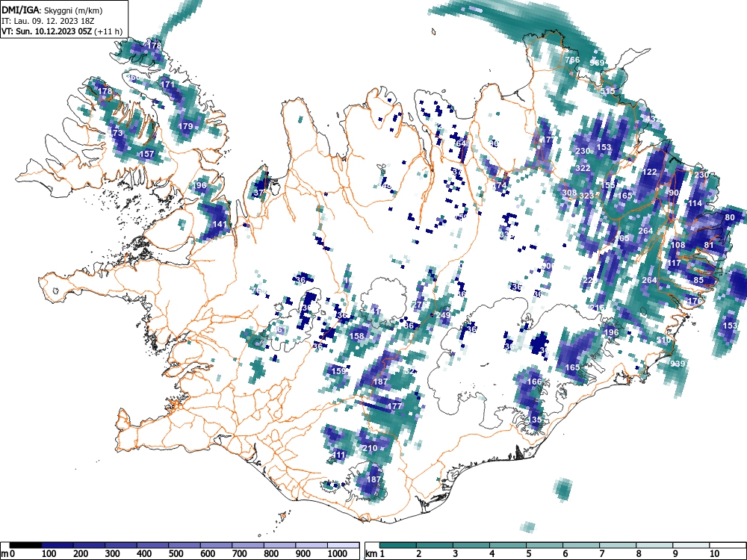Click the visibility value 157 on the map
Screen dimensions: 747x560
146,154
